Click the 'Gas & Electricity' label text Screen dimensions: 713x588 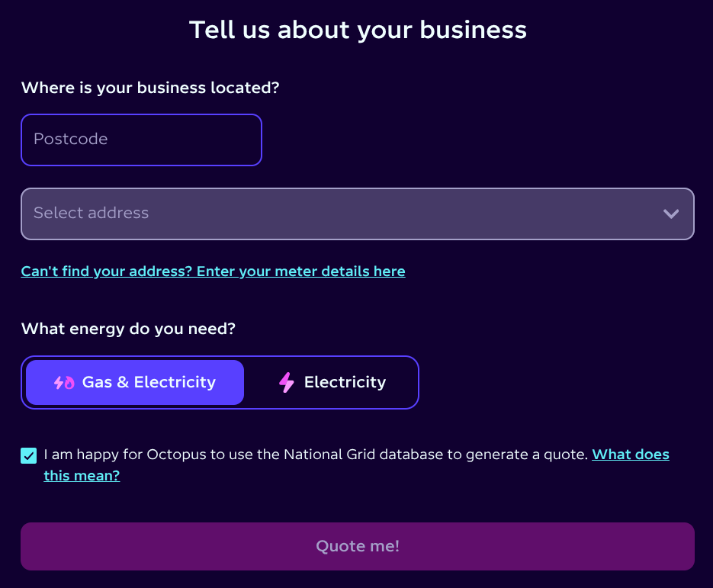point(149,383)
